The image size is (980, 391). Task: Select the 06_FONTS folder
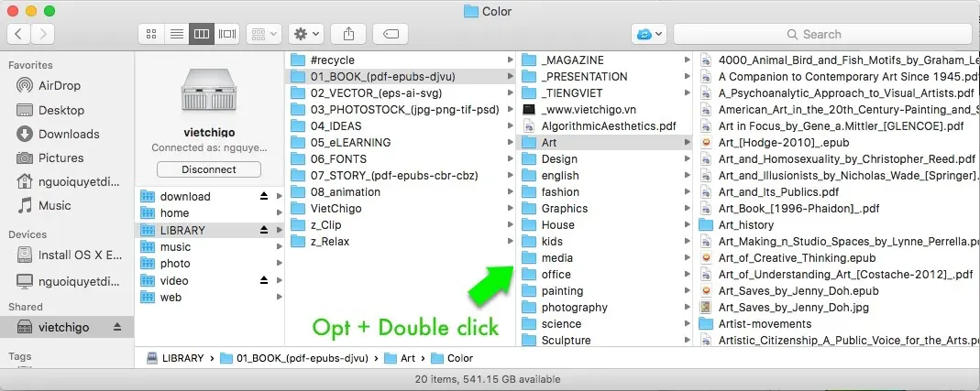(340, 158)
